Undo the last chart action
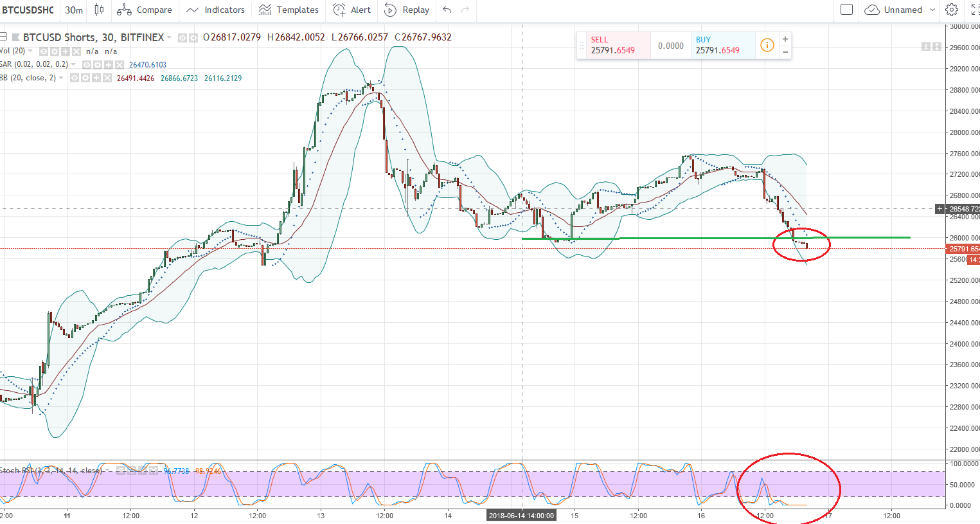The height and width of the screenshot is (524, 980). 447,10
